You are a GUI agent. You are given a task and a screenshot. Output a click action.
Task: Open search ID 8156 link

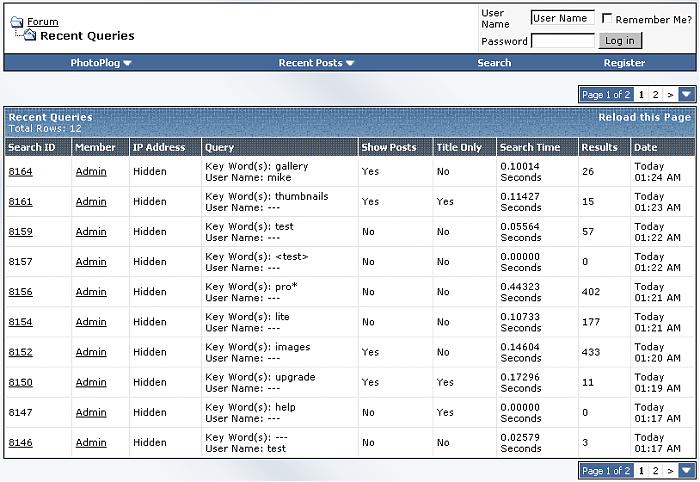pos(20,292)
